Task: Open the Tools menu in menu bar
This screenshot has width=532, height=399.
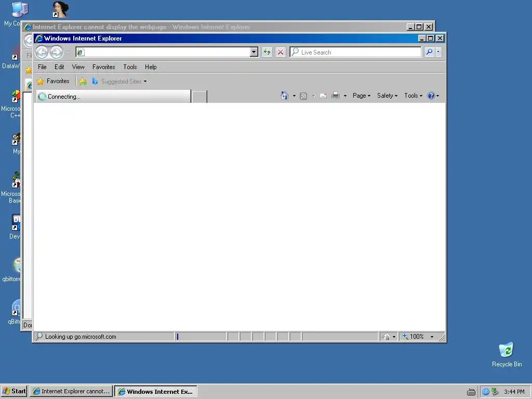Action: [130, 67]
